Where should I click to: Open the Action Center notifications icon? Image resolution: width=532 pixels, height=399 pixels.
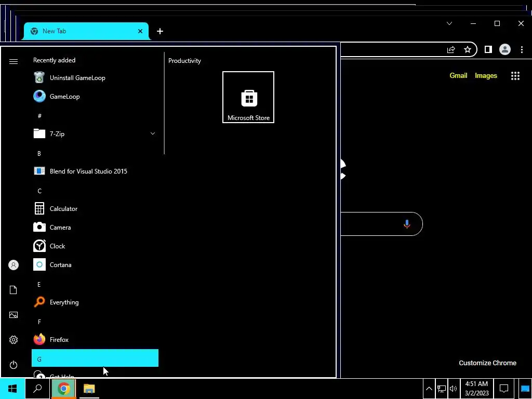(504, 389)
